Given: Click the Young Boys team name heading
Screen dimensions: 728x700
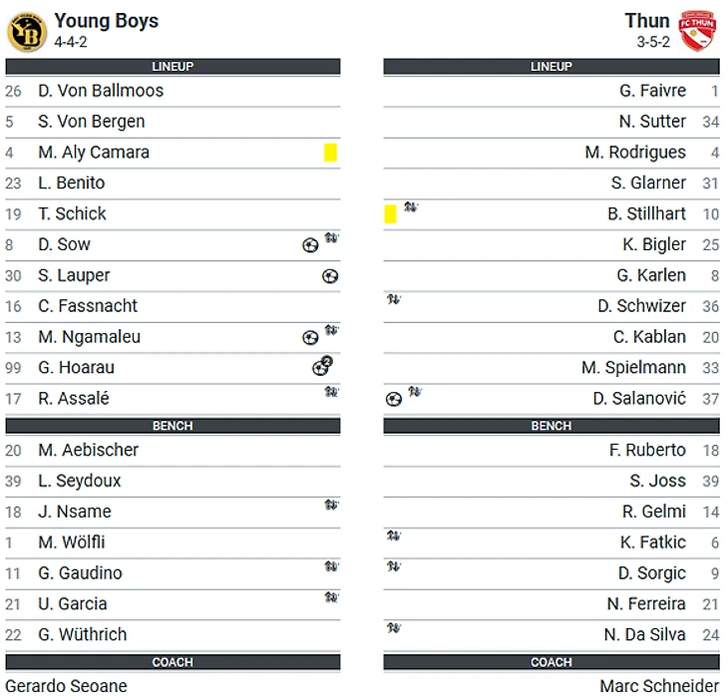Looking at the screenshot, I should (x=106, y=21).
